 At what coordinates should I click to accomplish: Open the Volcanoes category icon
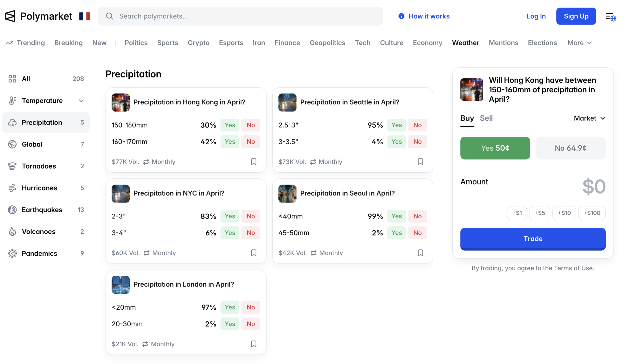click(12, 232)
